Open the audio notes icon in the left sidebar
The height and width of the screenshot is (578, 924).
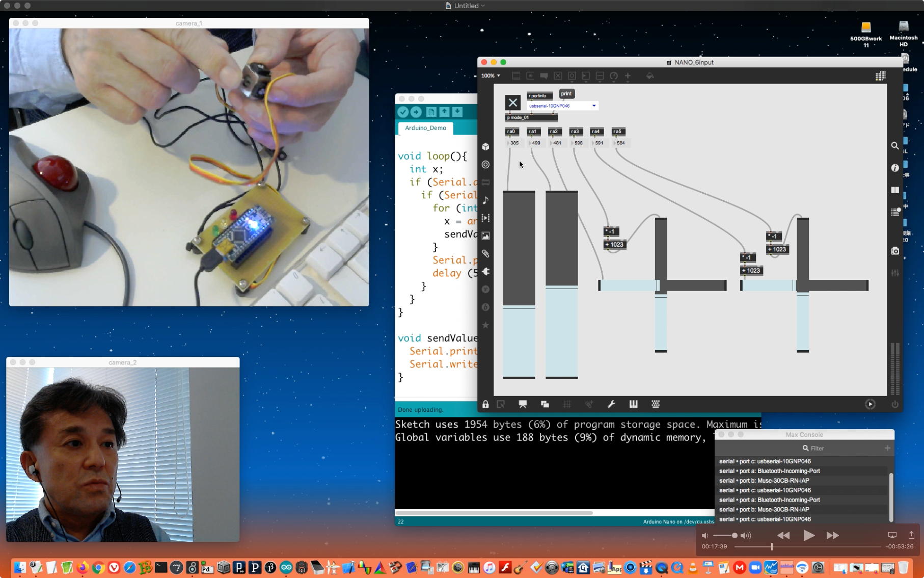(x=485, y=200)
